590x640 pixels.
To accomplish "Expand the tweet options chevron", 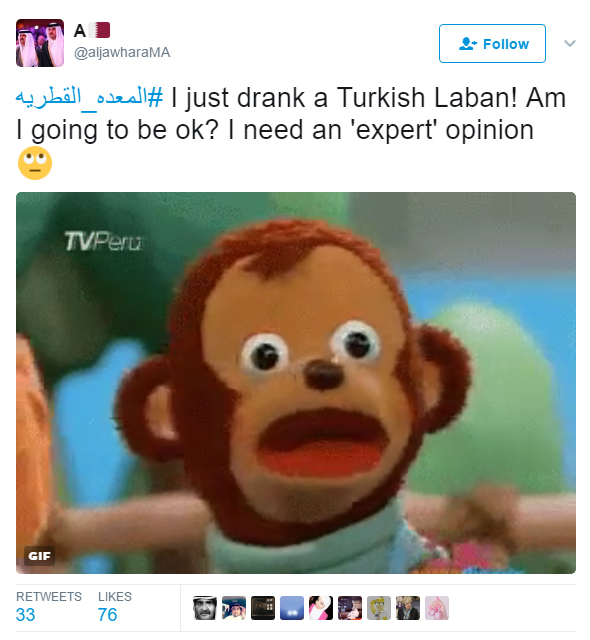I will click(x=570, y=43).
